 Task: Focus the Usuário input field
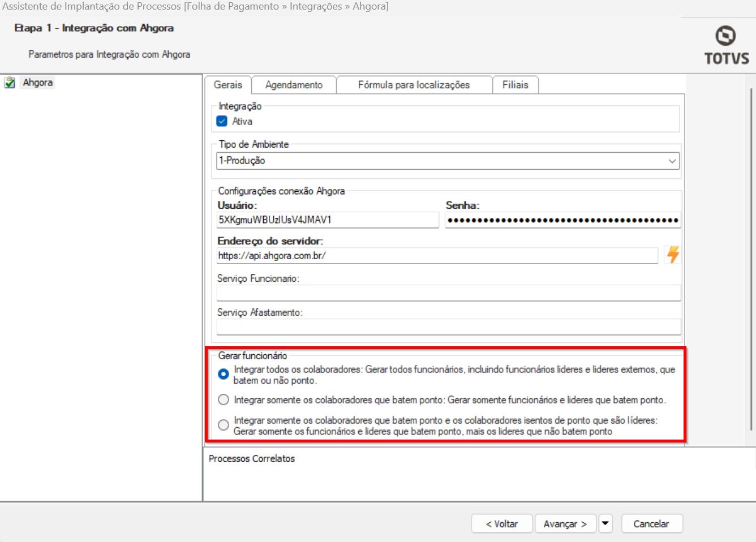pyautogui.click(x=328, y=220)
